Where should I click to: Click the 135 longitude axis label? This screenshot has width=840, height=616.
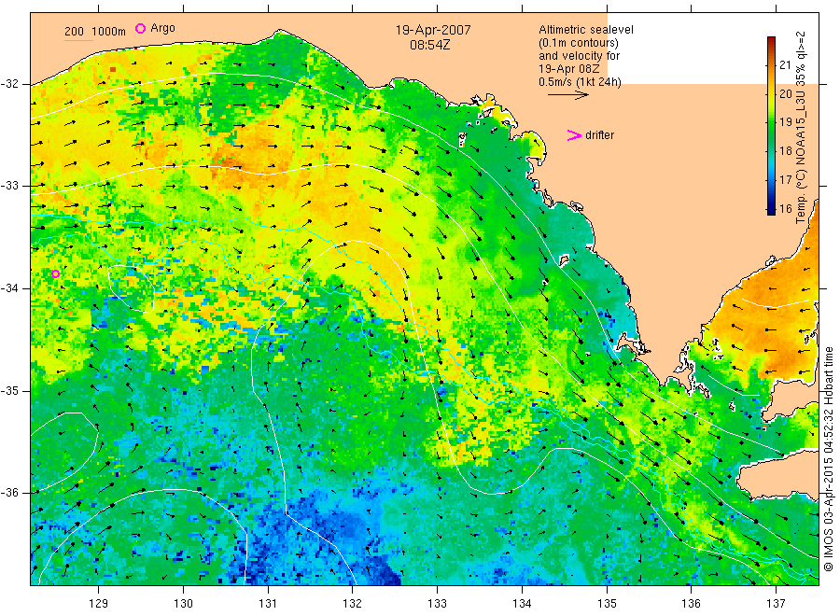point(607,604)
